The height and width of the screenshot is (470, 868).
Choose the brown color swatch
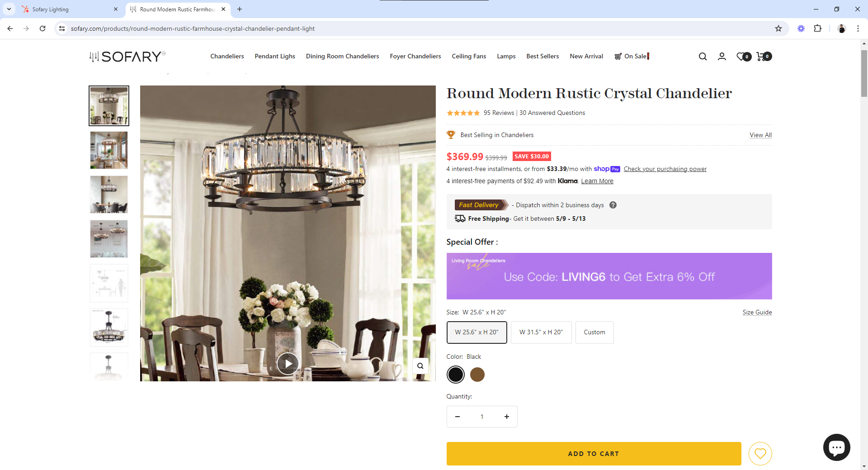click(x=477, y=375)
